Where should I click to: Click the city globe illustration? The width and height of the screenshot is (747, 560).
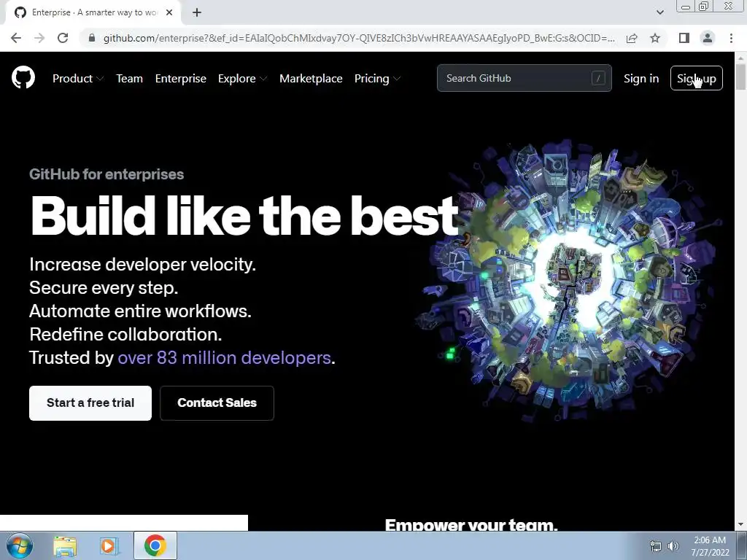coord(569,281)
